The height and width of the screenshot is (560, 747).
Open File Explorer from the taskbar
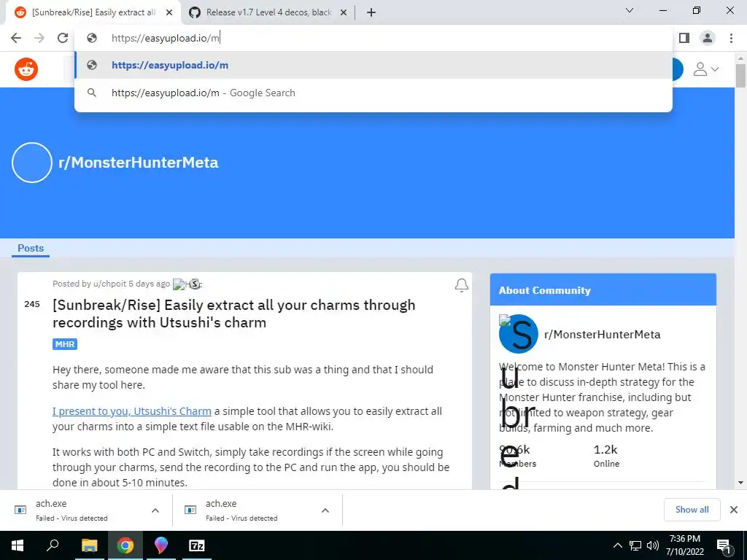tap(89, 545)
